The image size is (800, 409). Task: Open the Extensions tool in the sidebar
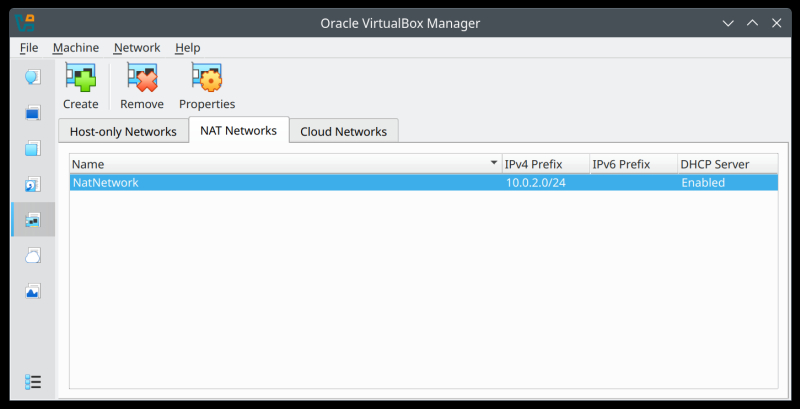click(x=33, y=149)
